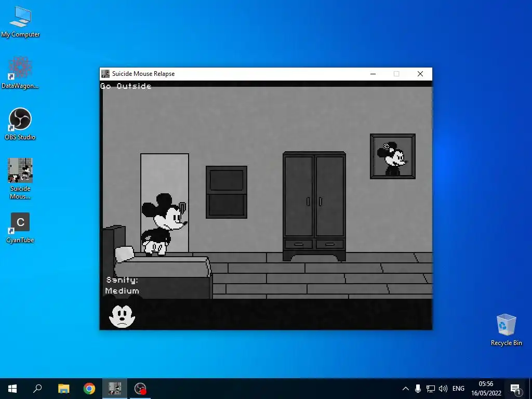Click the microphone tray icon
The width and height of the screenshot is (532, 399).
coord(418,389)
